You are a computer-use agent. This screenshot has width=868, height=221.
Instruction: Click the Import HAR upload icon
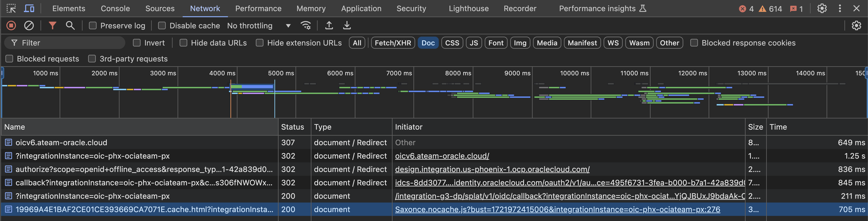329,26
